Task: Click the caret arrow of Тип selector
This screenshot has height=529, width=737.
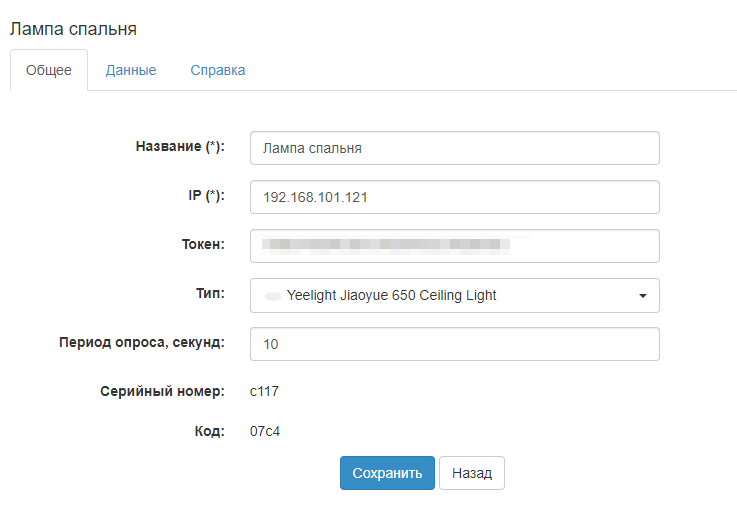Action: click(x=642, y=296)
